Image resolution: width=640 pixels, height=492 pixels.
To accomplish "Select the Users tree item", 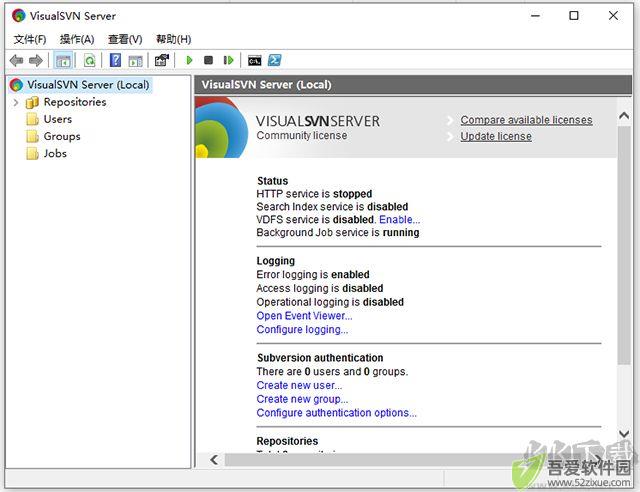I will coord(58,119).
